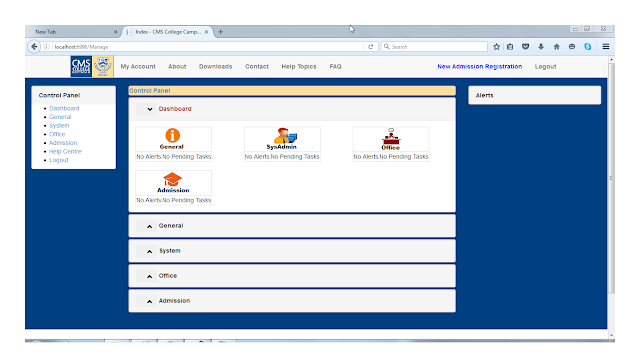Close the New Tab tab
Screen dimensions: 640x364
tap(116, 32)
